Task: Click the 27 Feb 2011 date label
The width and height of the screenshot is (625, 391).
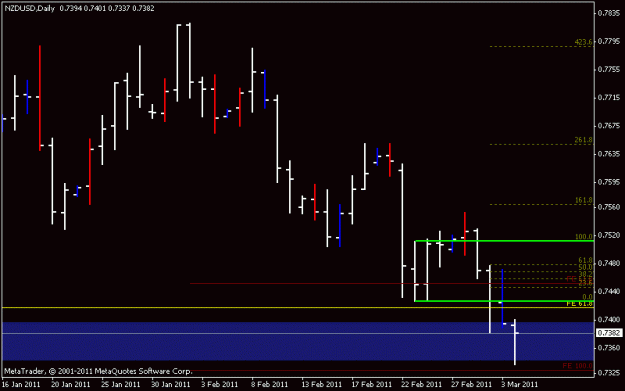Action: (x=472, y=385)
